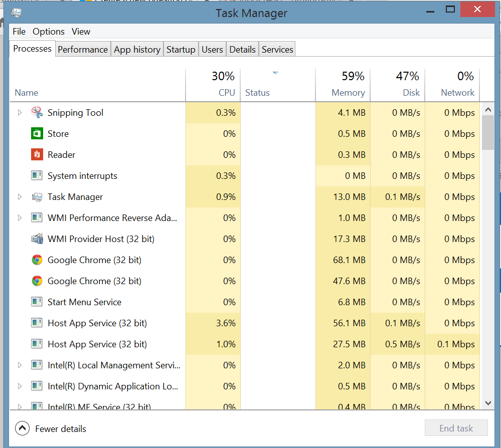Image resolution: width=501 pixels, height=448 pixels.
Task: Expand the Task Manager process group
Action: coord(20,197)
